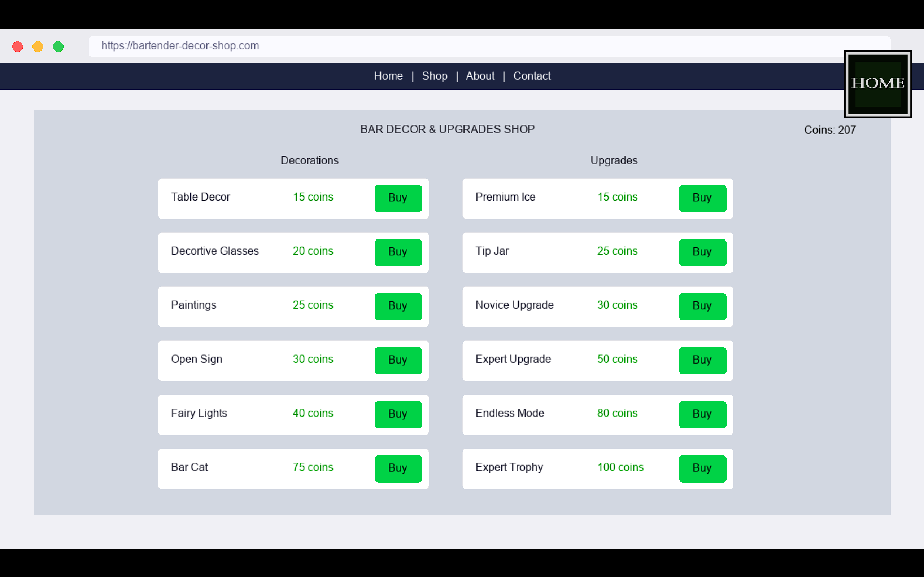The height and width of the screenshot is (577, 924).
Task: Purchase Paintings with Buy button
Action: [x=398, y=307]
